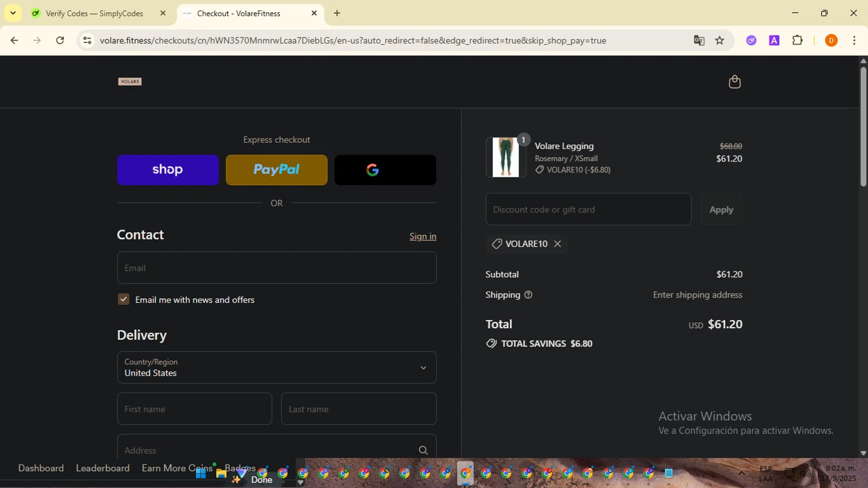Open the shopping bag cart icon
868x488 pixels.
pos(734,82)
